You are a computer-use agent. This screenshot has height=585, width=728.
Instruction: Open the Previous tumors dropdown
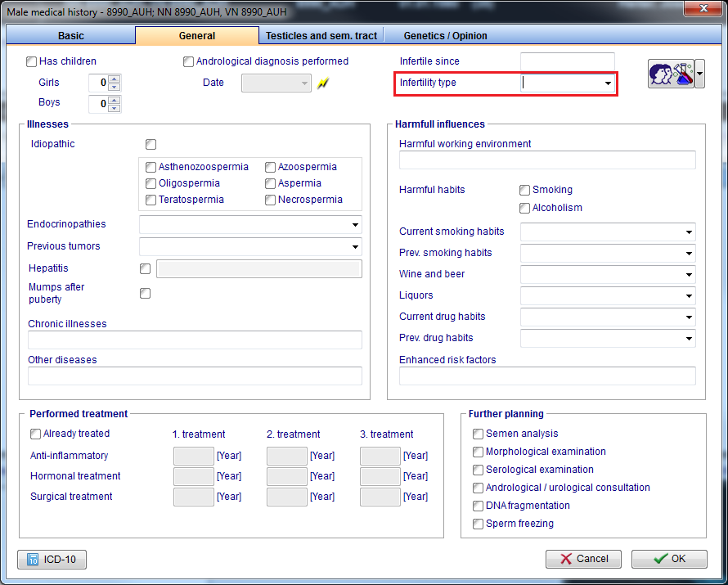[x=355, y=246]
